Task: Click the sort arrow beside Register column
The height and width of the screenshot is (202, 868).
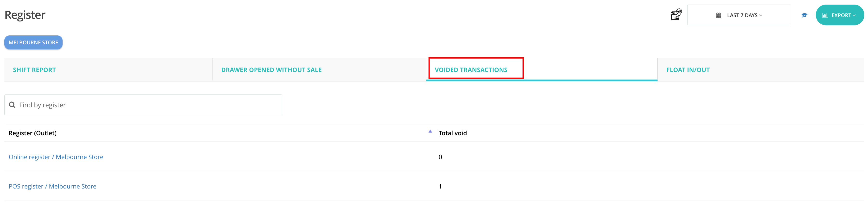Action: [430, 131]
